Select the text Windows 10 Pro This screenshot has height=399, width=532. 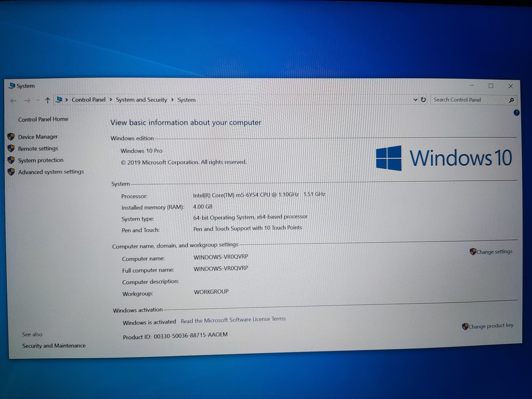tap(141, 151)
